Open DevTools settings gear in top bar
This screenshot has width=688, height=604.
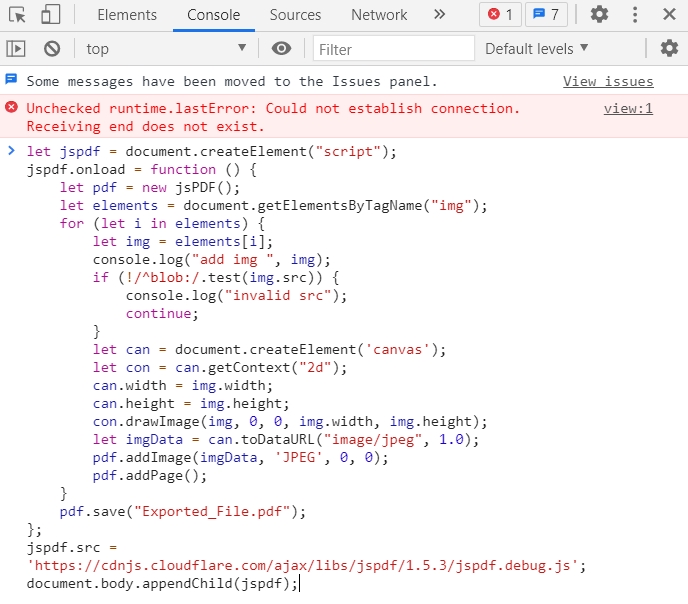tap(599, 14)
